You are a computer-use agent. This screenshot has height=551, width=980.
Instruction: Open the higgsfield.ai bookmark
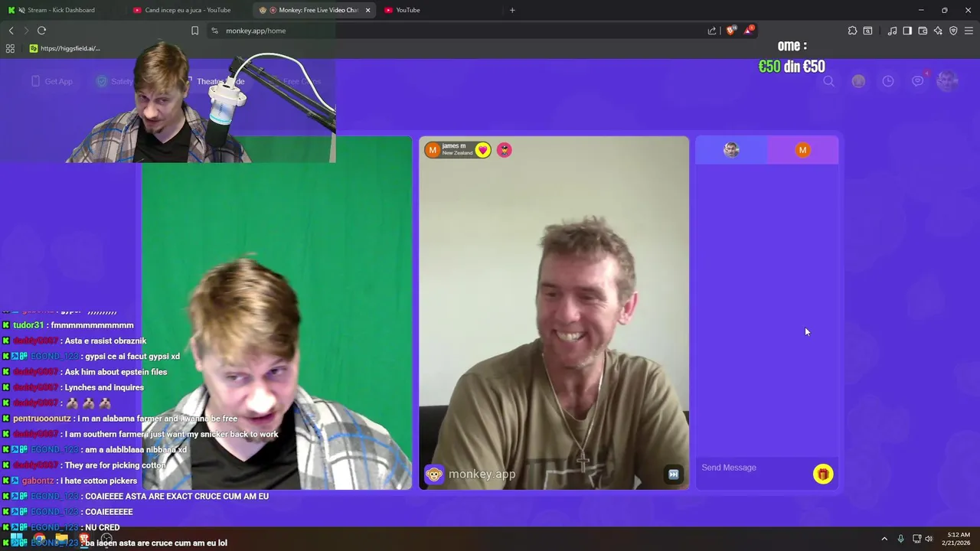click(x=64, y=48)
